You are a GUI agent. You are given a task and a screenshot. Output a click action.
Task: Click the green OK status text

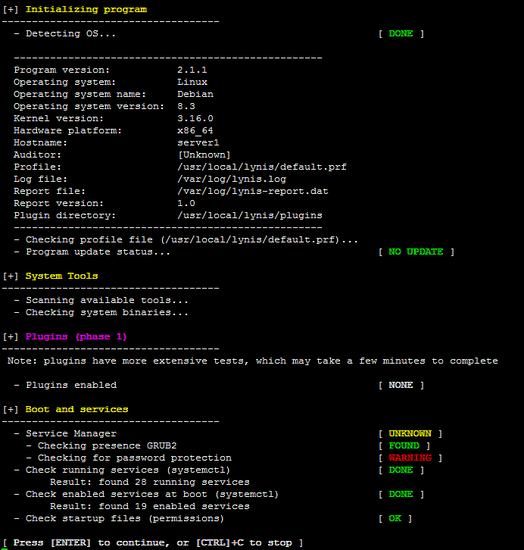[395, 518]
